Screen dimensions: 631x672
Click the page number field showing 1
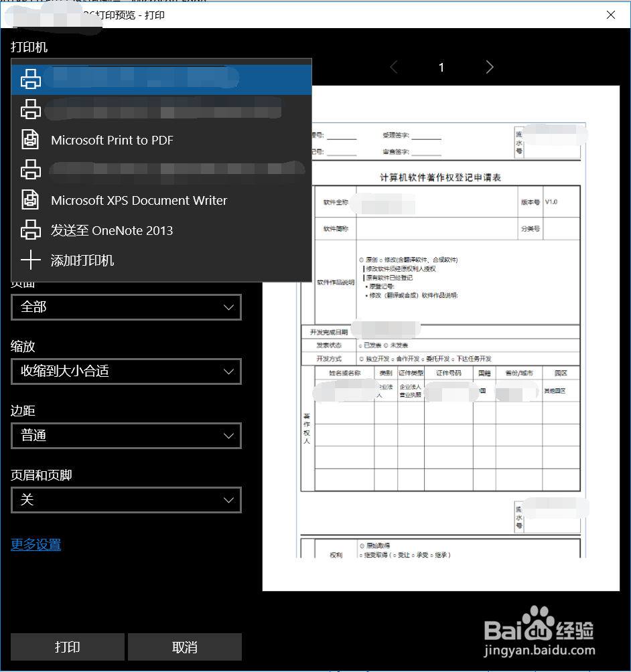441,67
